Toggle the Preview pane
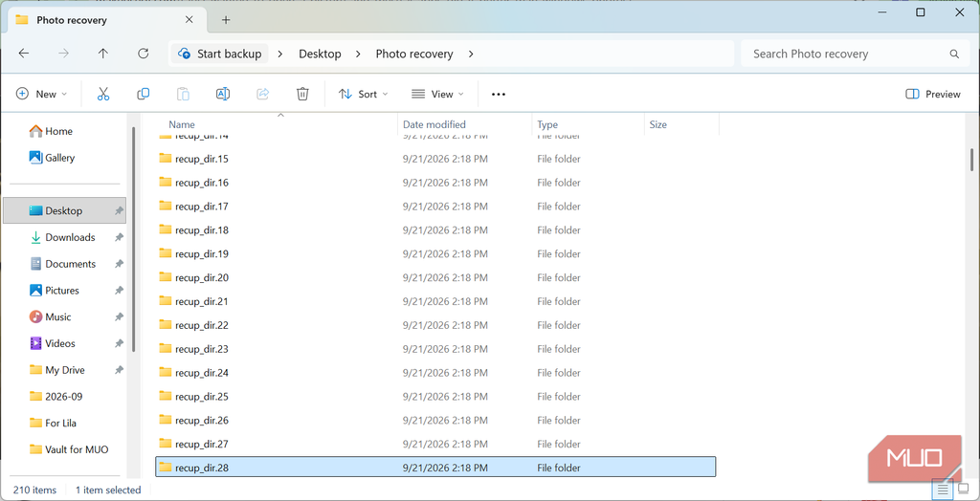This screenshot has width=980, height=501. tap(932, 94)
